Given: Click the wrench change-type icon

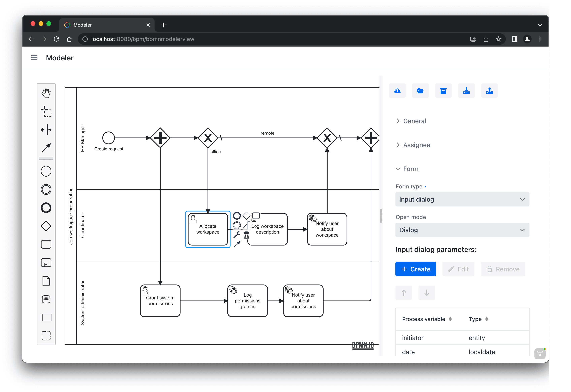Looking at the screenshot, I should tap(237, 235).
